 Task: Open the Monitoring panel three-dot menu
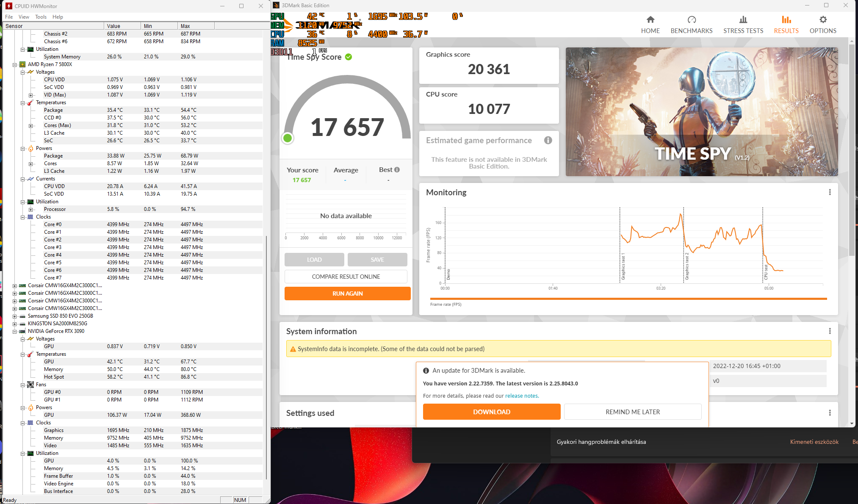coord(830,192)
